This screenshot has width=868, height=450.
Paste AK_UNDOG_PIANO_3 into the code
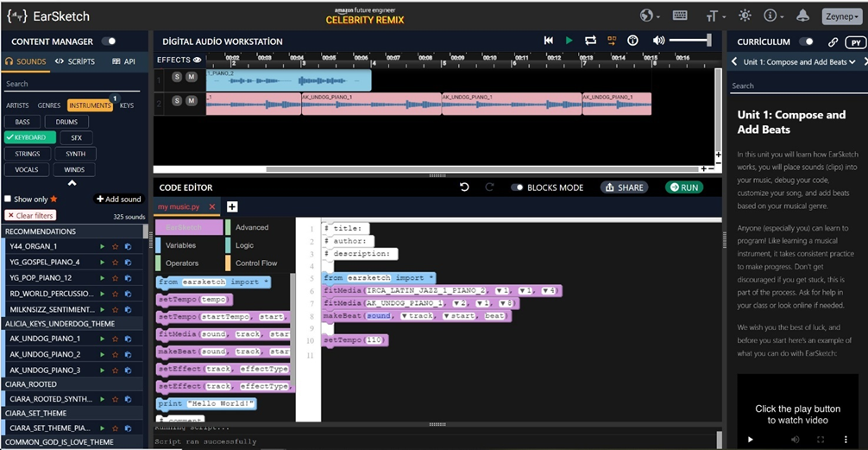click(x=128, y=370)
